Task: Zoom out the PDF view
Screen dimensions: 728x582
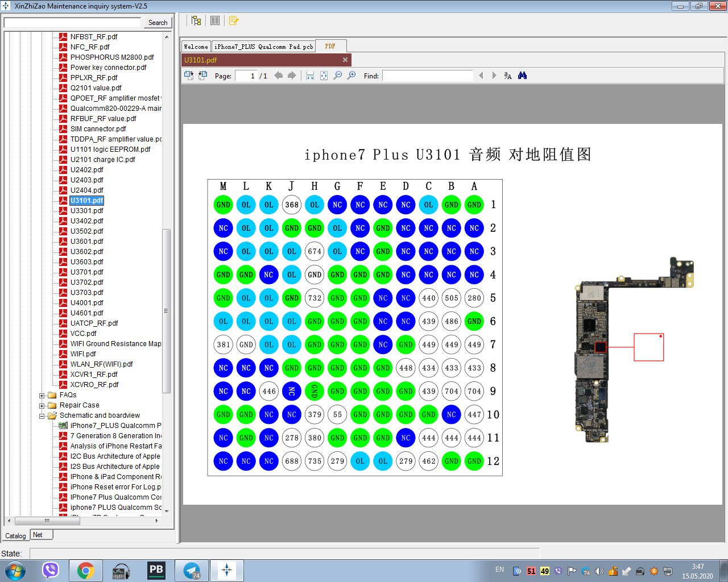Action: click(338, 76)
